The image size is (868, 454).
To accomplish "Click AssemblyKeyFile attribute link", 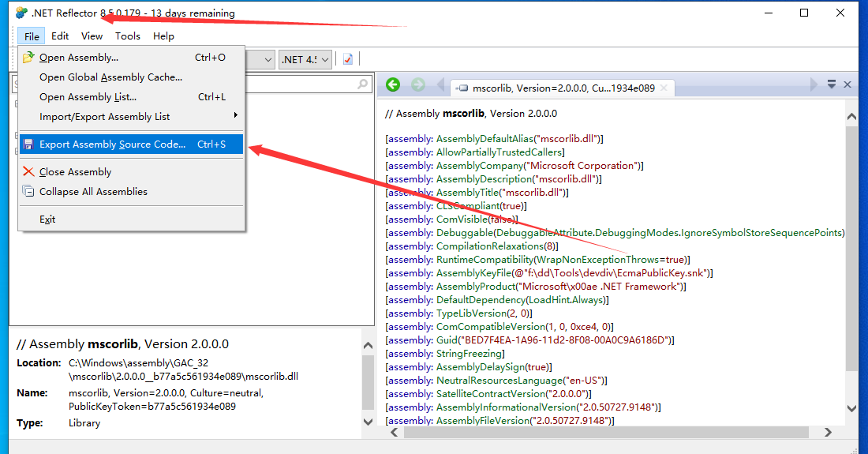I will 474,273.
